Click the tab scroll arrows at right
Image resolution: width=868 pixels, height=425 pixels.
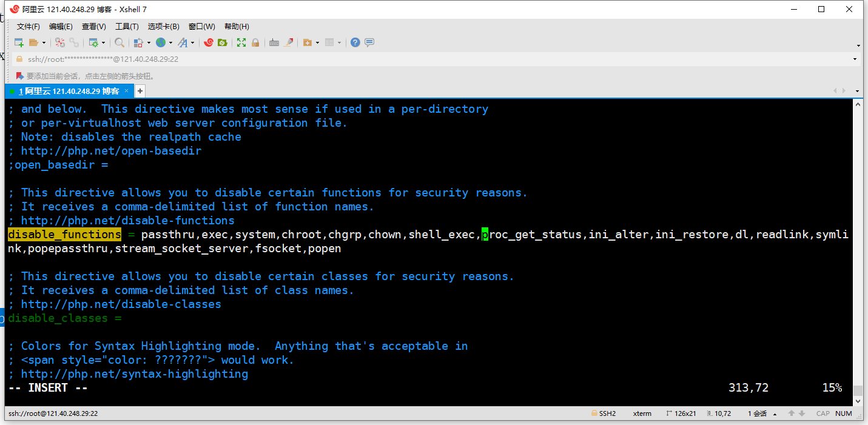click(839, 91)
